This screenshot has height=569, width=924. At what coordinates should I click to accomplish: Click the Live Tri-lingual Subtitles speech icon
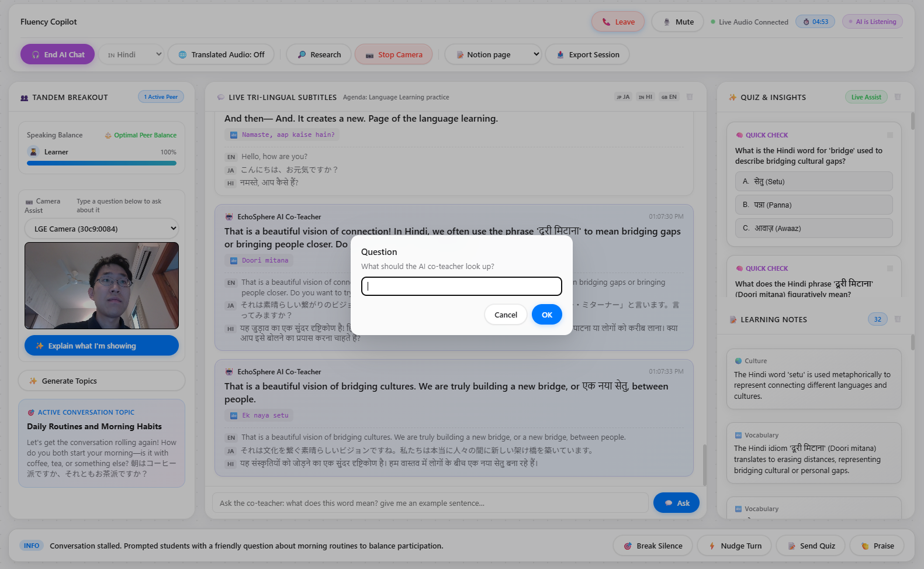tap(220, 97)
